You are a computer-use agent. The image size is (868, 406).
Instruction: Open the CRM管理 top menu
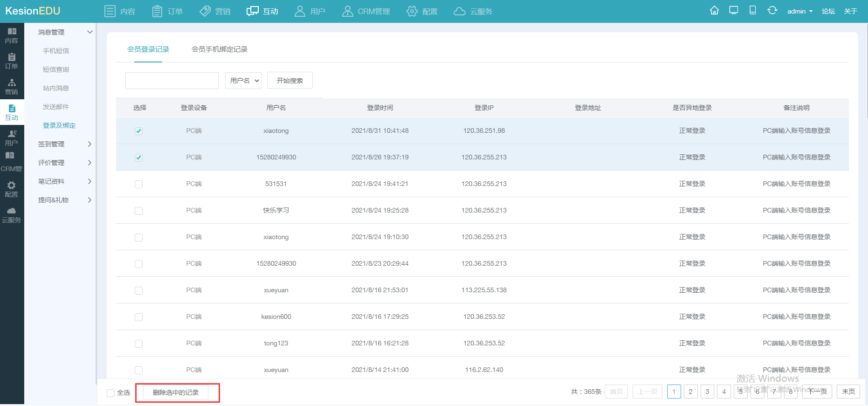click(366, 11)
